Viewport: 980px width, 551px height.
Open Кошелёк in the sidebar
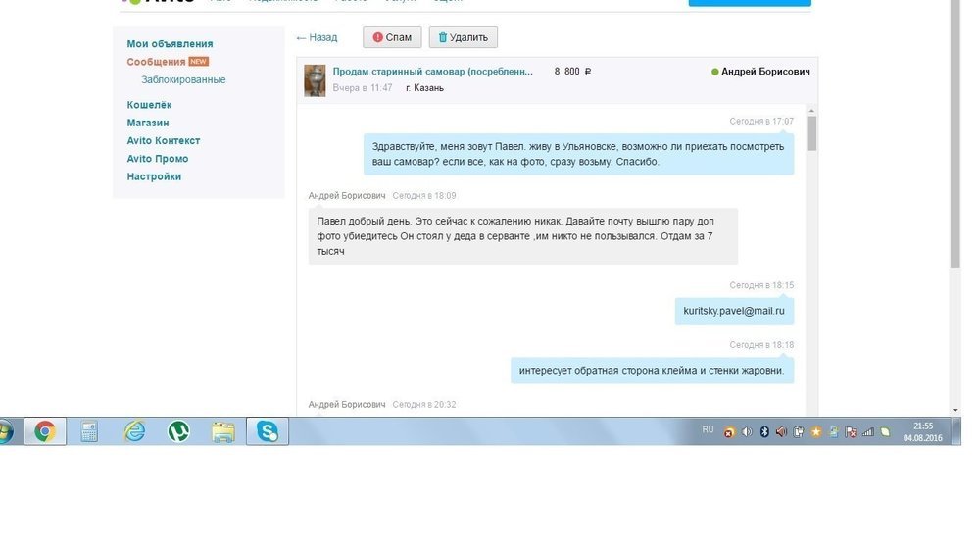coord(149,105)
